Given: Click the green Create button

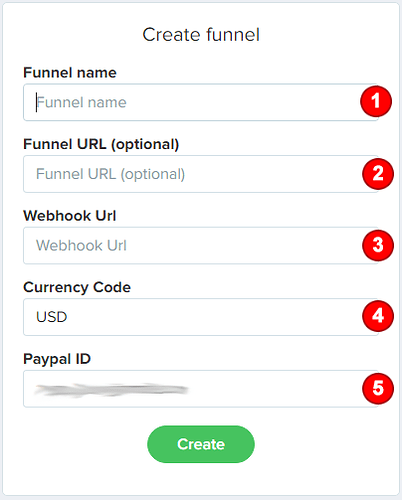Looking at the screenshot, I should (x=201, y=444).
